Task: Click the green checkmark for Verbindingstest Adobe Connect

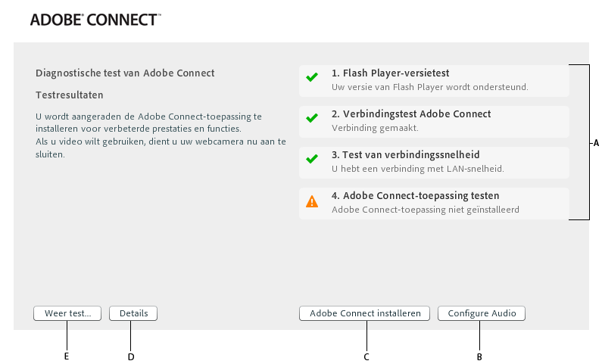Action: [311, 118]
